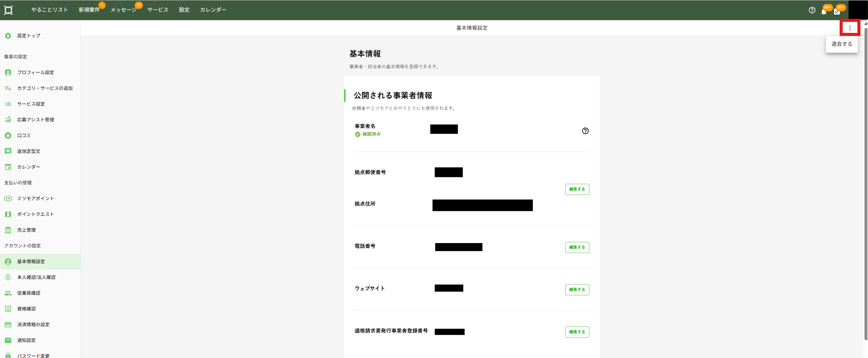Open the 新規案件 tab
868x358 pixels.
(89, 10)
